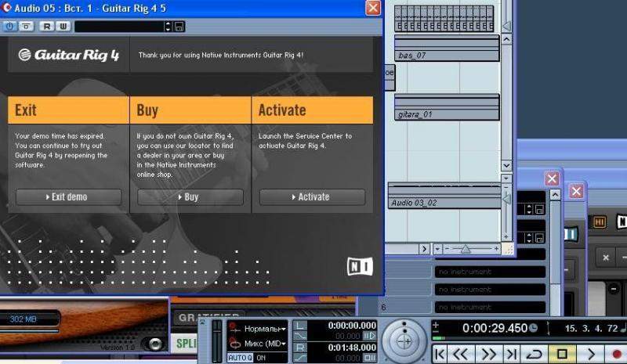The height and width of the screenshot is (364, 627).
Task: Close the rightmost background plugin window
Action: (x=576, y=191)
